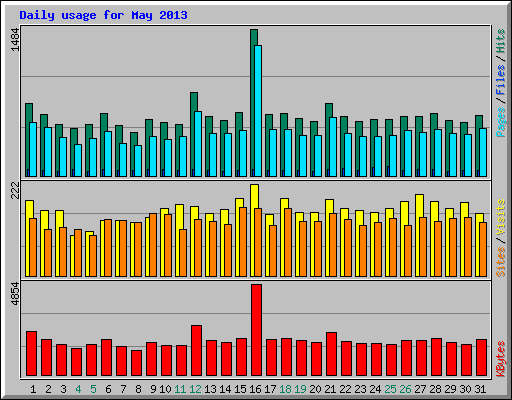Click the KBytes legend label
The image size is (512, 400).
pyautogui.click(x=501, y=359)
